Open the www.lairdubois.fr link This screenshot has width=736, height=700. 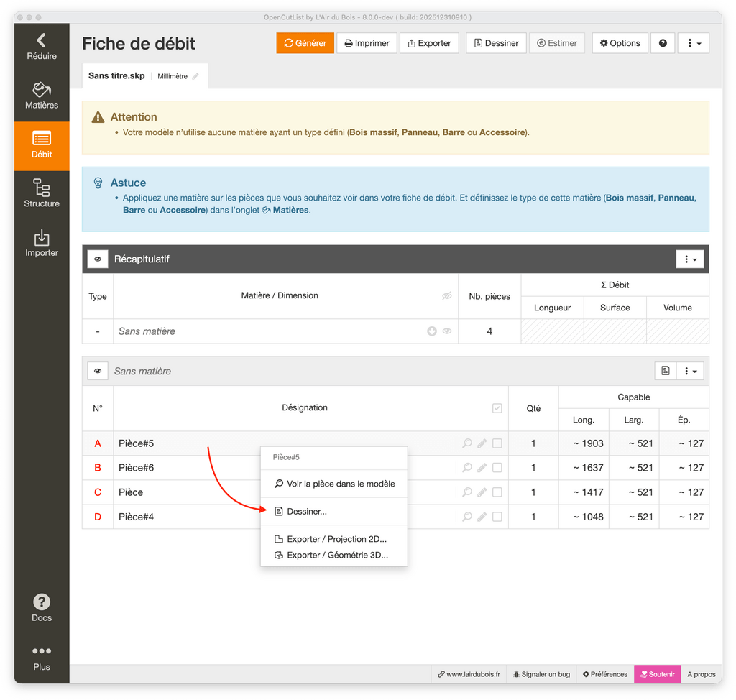click(x=469, y=674)
